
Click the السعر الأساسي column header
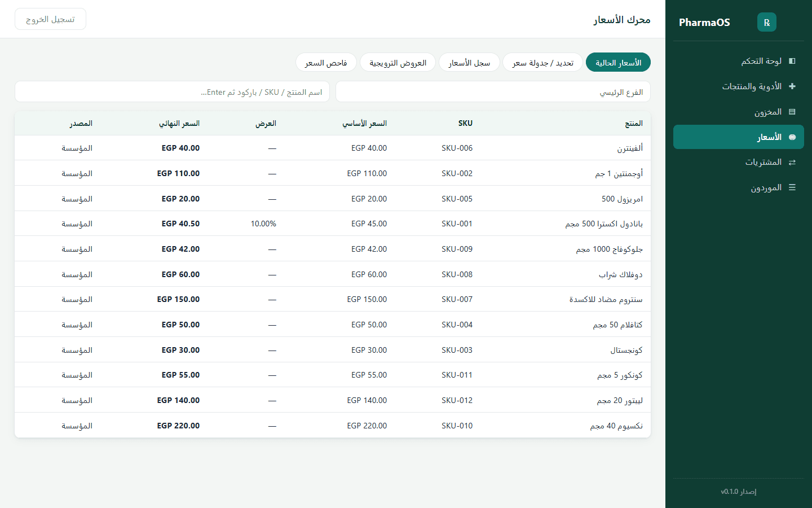(364, 123)
